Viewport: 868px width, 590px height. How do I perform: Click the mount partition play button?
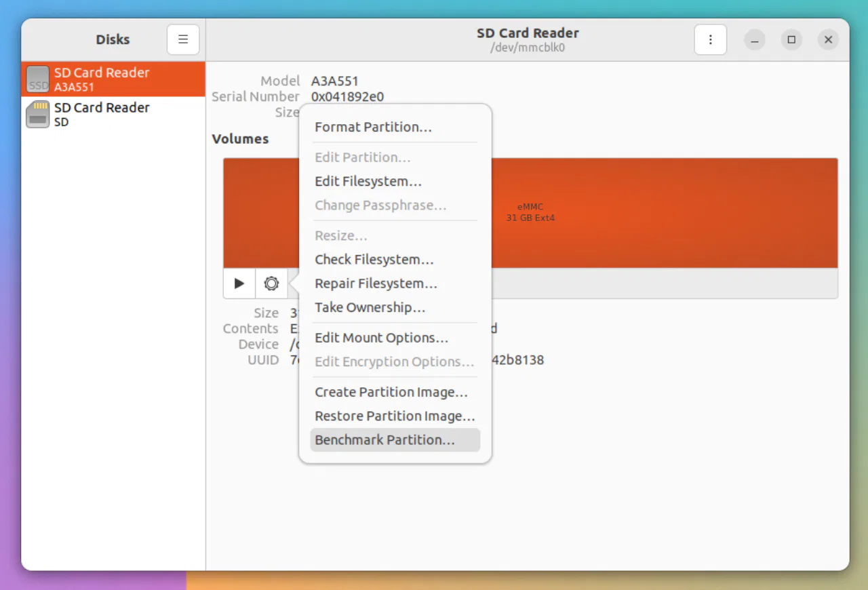coord(239,283)
